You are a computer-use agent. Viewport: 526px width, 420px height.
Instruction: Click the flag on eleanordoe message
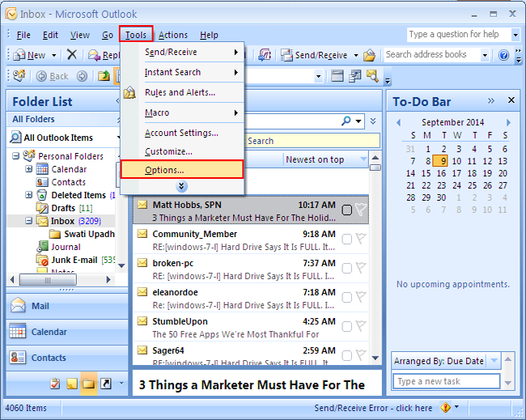(x=361, y=297)
